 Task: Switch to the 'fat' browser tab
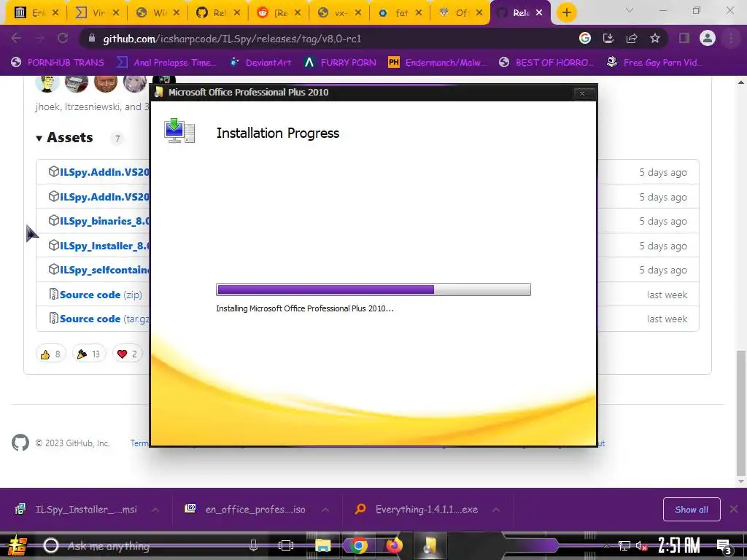399,13
